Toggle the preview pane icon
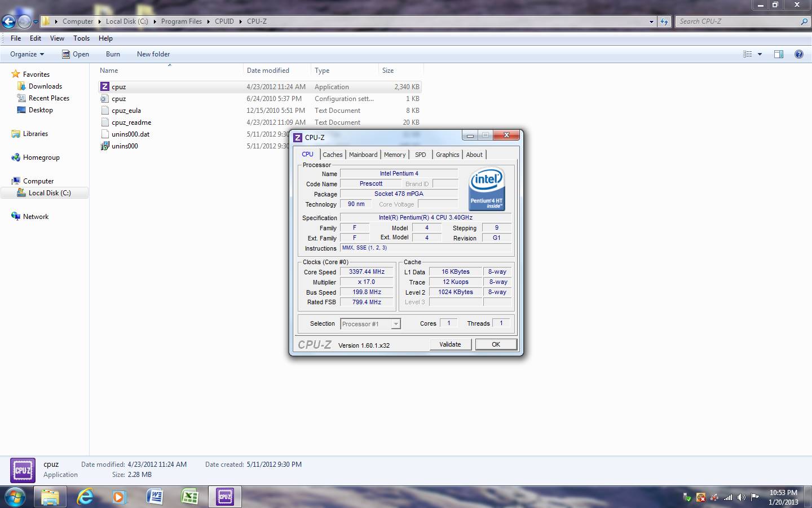812x508 pixels. click(779, 54)
